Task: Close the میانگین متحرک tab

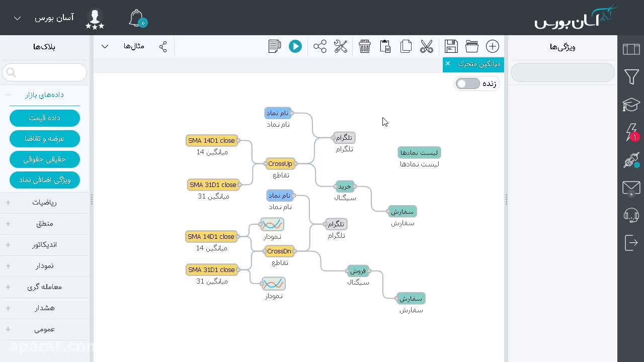Action: click(448, 63)
